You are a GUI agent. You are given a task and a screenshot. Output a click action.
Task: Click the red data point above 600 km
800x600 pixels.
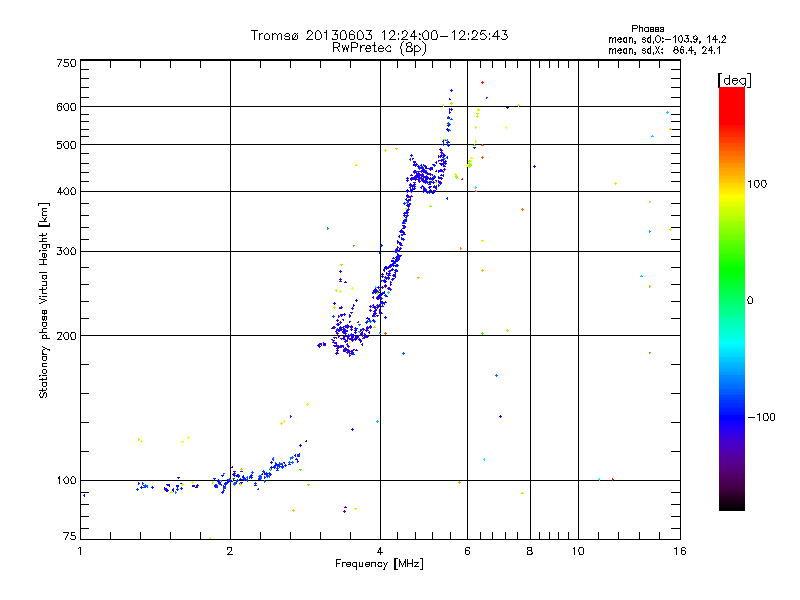[x=482, y=83]
